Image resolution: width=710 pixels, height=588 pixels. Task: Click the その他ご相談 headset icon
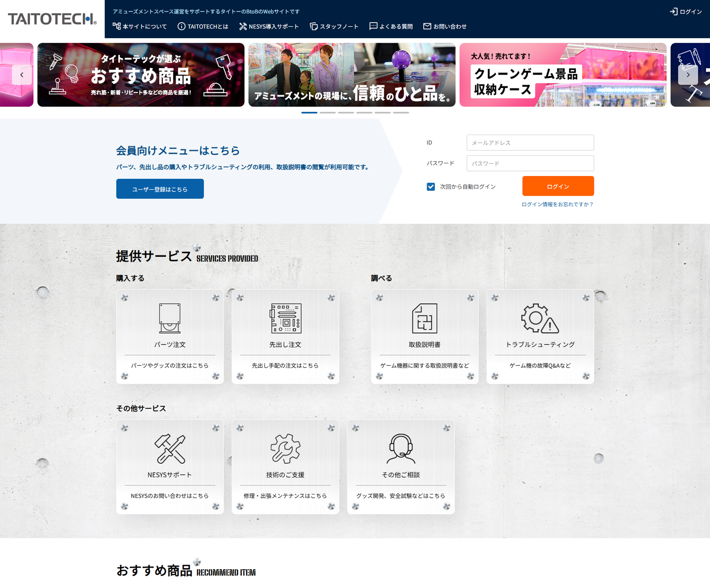[401, 448]
